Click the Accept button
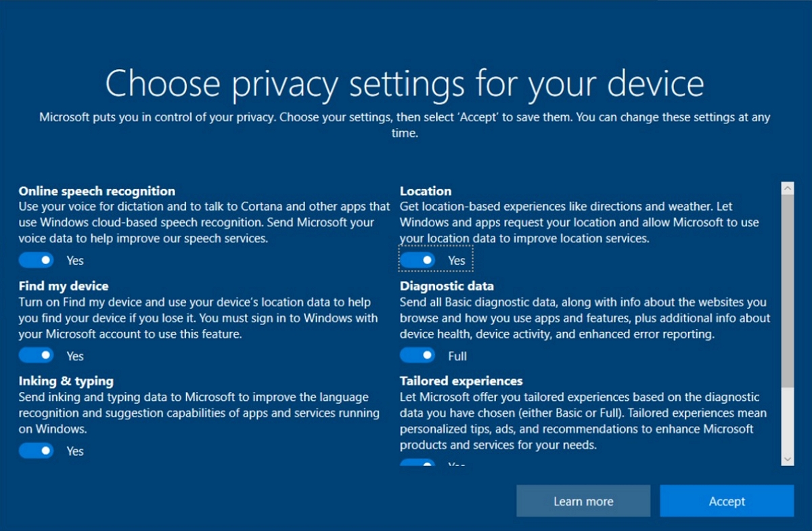 (x=727, y=501)
